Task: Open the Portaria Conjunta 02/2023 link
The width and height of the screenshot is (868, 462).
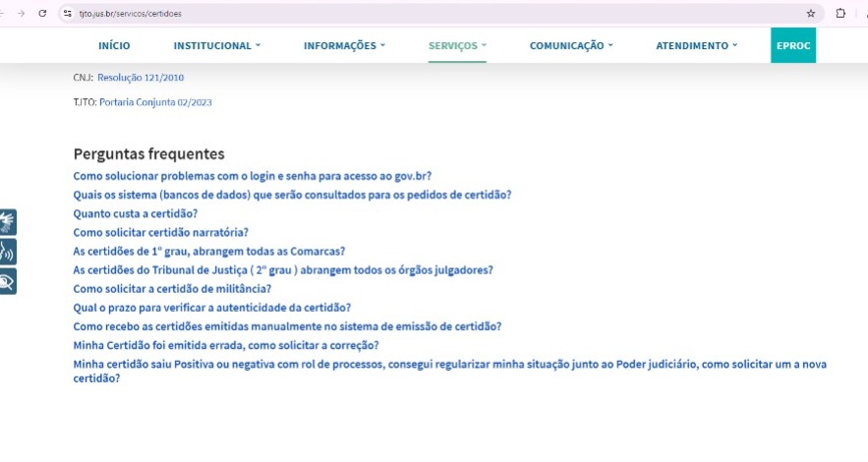Action: click(x=155, y=102)
